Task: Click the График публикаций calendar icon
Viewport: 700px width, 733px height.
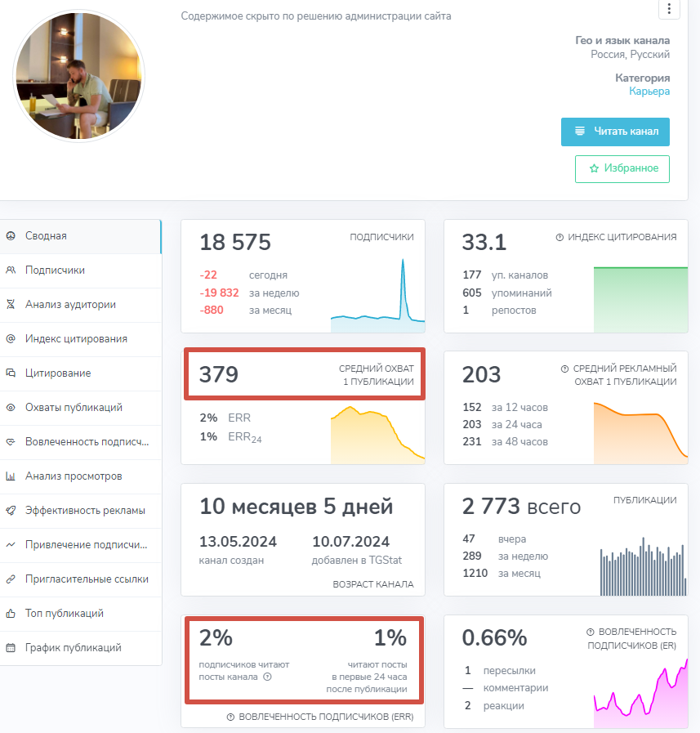Action: coord(11,647)
